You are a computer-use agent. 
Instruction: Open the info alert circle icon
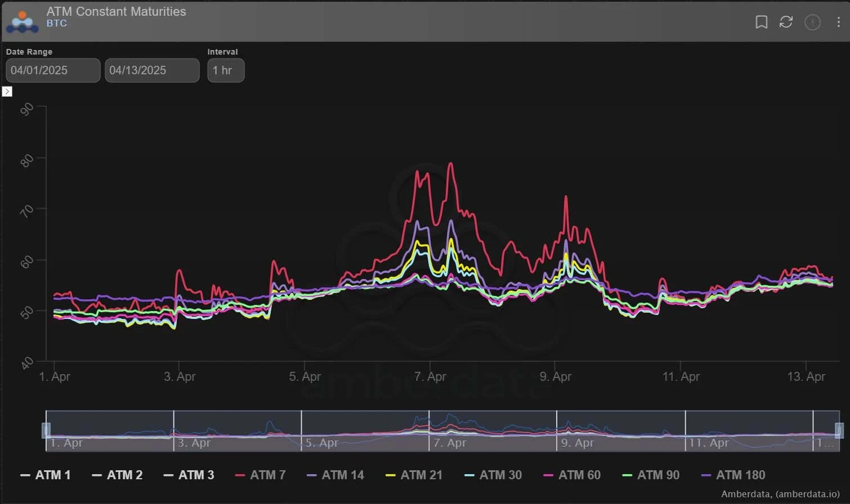pos(812,22)
